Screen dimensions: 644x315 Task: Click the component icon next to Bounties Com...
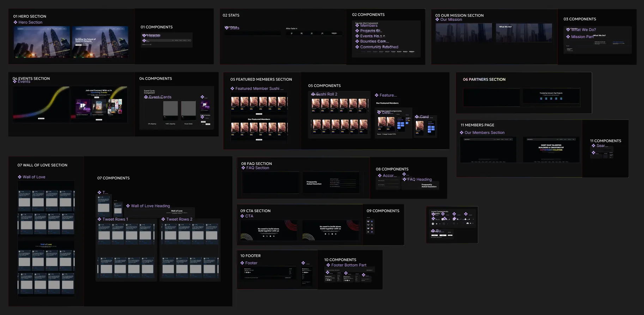point(357,41)
